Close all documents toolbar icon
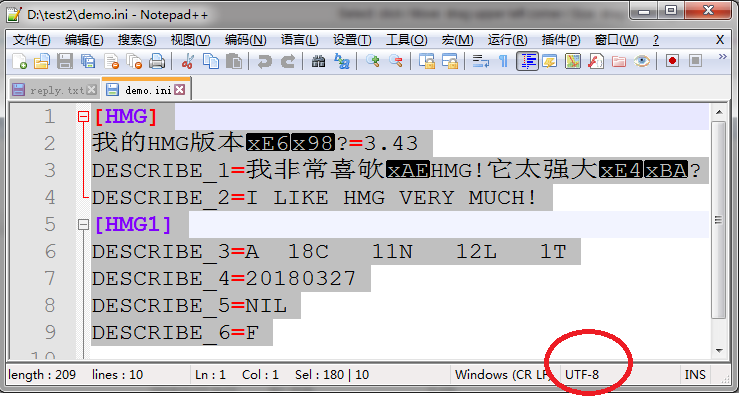The width and height of the screenshot is (743, 399). point(134,61)
